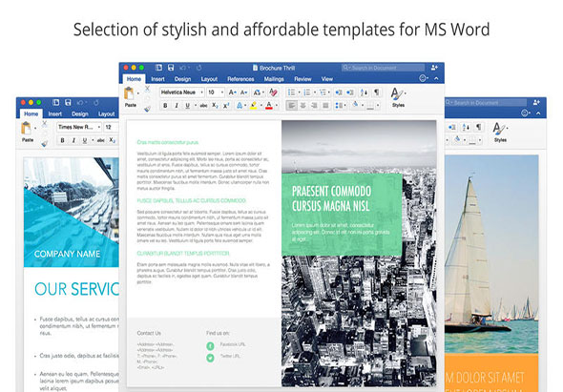Apply subscript in Brochure Thrill window

pos(215,106)
